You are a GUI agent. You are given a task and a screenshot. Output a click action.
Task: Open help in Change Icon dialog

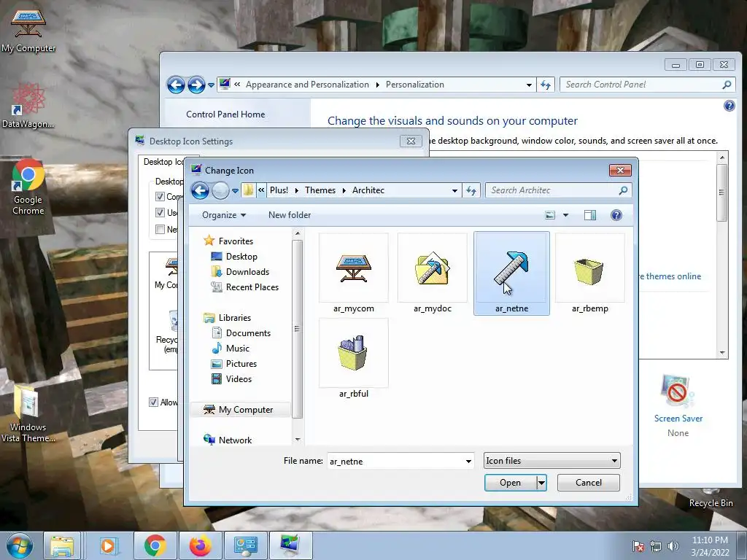616,215
